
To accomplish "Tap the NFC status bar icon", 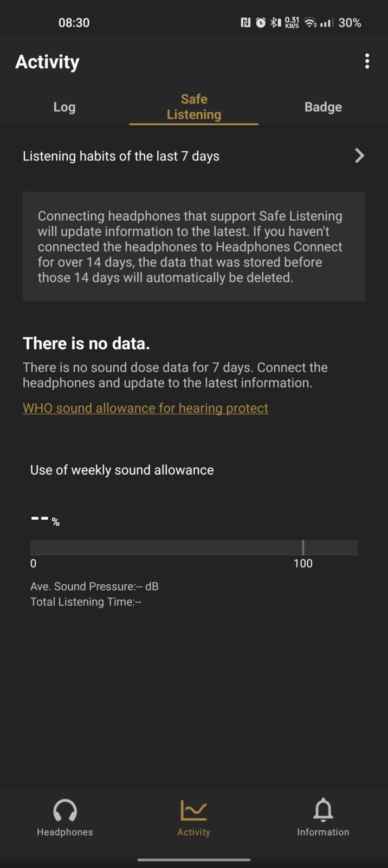I will pos(245,23).
